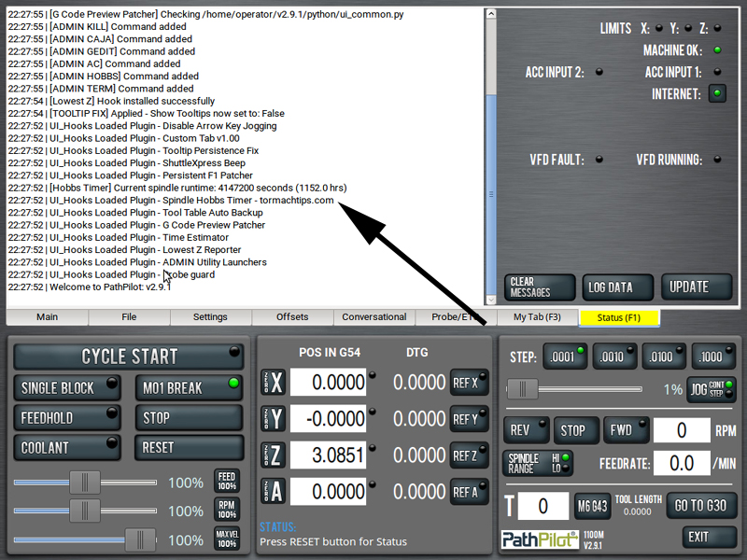
Task: Zero the X axis position
Action: click(x=273, y=383)
